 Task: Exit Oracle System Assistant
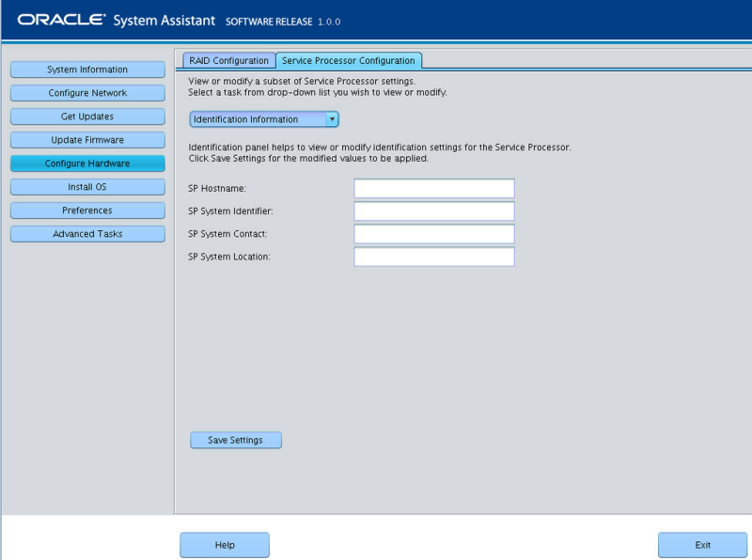click(702, 545)
